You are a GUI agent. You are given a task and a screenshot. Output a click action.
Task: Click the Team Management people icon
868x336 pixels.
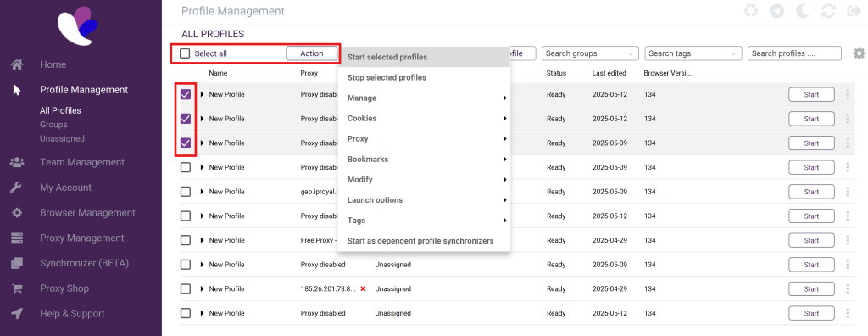pos(17,162)
